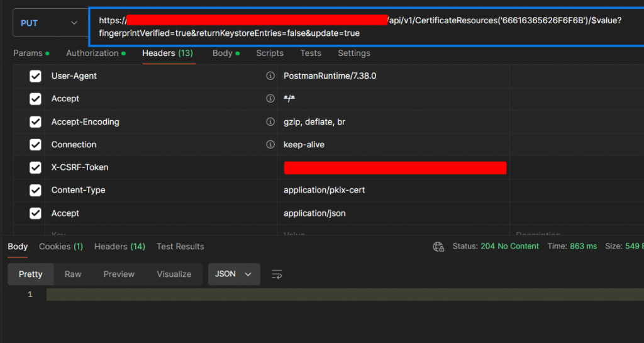Click info icon for Accept-Encoding header
This screenshot has width=644, height=343.
pos(270,121)
